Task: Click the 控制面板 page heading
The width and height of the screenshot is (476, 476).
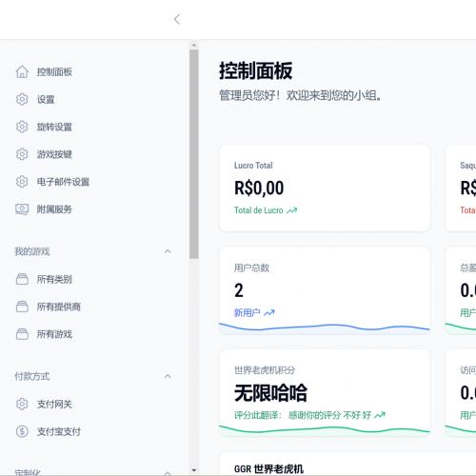Action: click(256, 70)
